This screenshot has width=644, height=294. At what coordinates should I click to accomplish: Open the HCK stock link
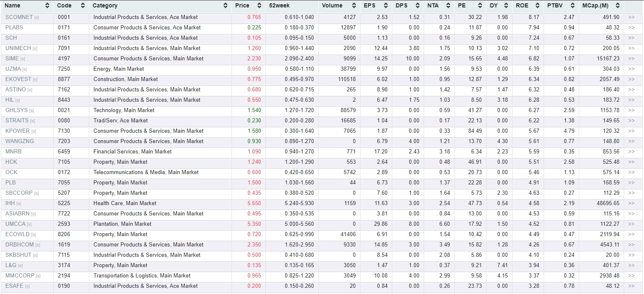(x=12, y=162)
